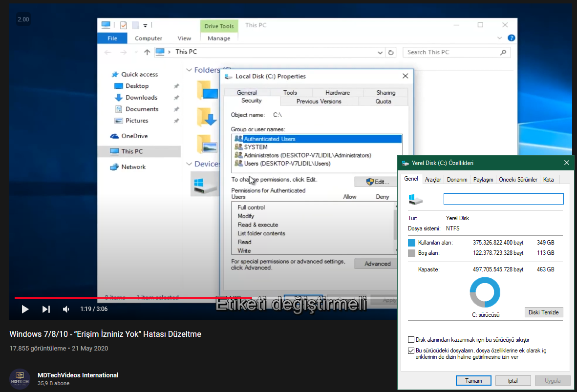Open Pictures in navigation pane
Image resolution: width=577 pixels, height=392 pixels.
(136, 121)
